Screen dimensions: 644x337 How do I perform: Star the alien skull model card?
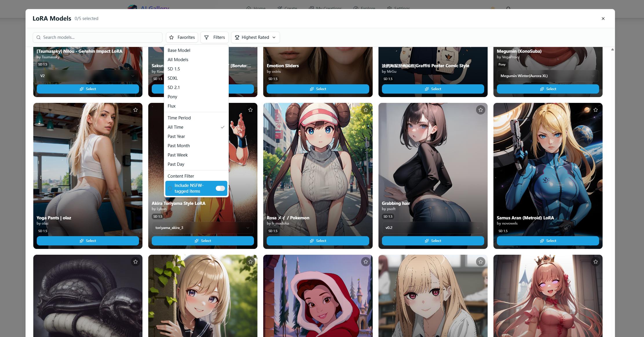click(136, 262)
